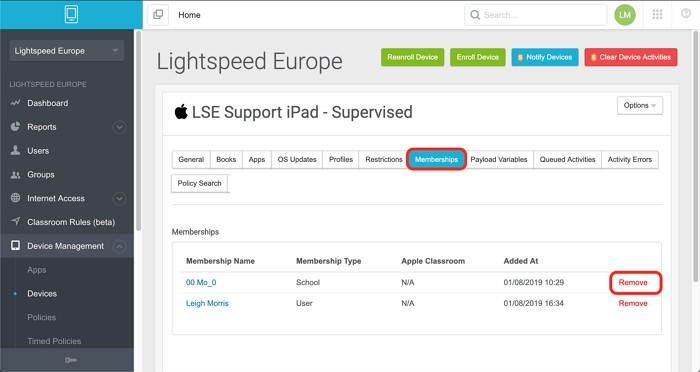Viewport: 700px width, 372px height.
Task: Switch to the Books tab
Action: 226,159
